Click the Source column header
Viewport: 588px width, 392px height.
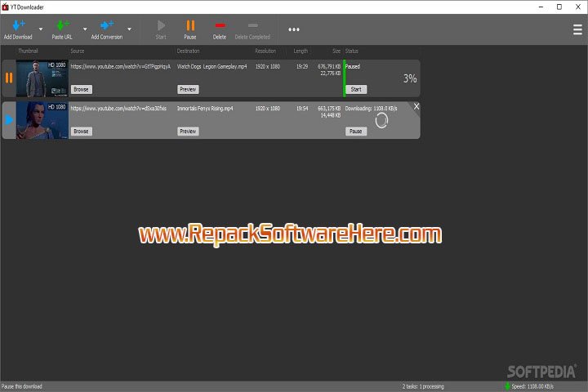click(78, 51)
